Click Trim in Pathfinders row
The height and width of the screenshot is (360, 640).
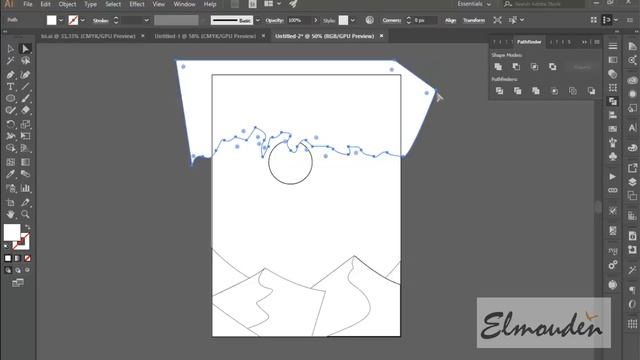[518, 91]
